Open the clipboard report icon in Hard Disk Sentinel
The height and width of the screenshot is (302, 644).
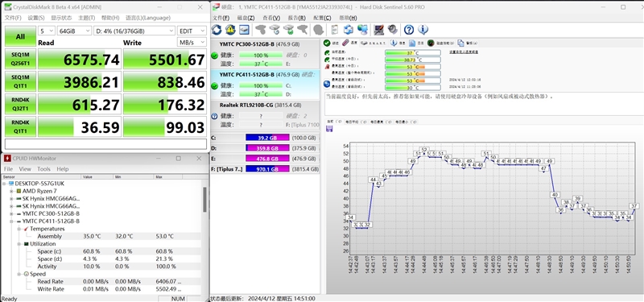click(335, 30)
